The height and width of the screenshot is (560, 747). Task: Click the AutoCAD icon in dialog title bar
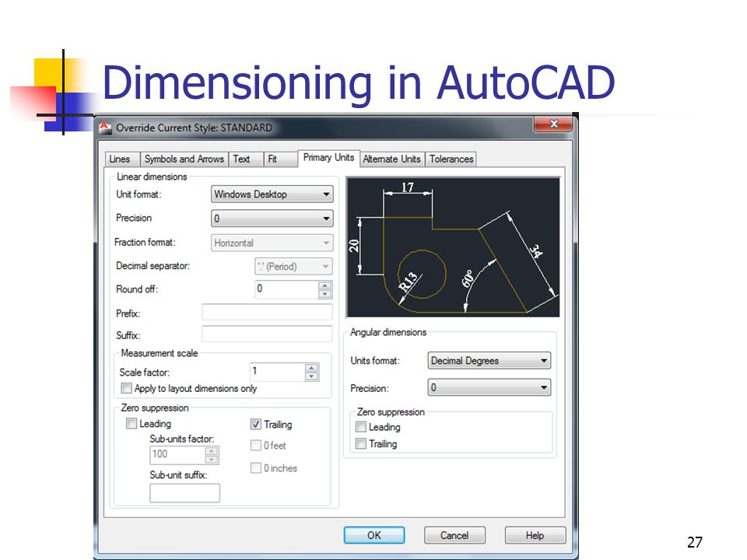[x=105, y=128]
